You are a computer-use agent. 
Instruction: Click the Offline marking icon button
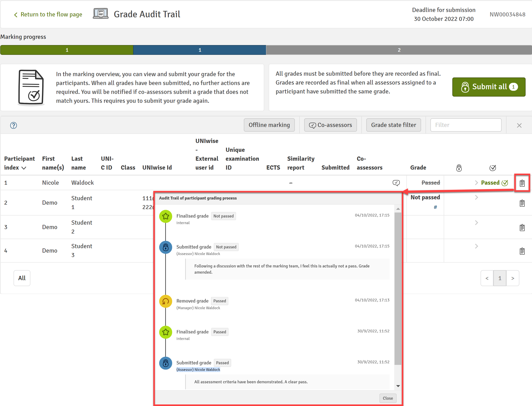[x=269, y=125]
